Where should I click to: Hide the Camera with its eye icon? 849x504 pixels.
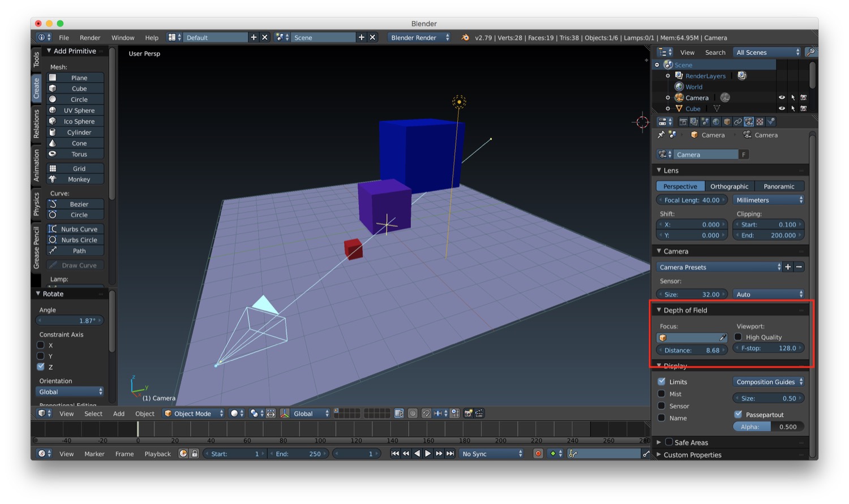(x=782, y=97)
